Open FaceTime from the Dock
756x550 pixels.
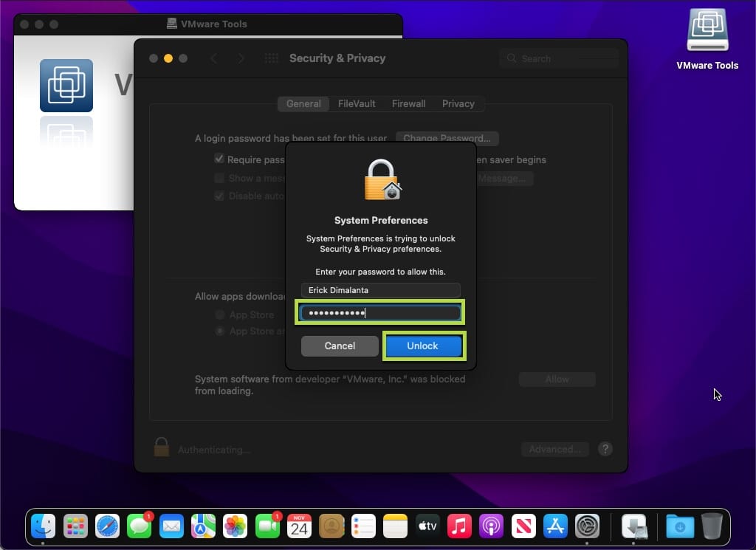coord(267,526)
